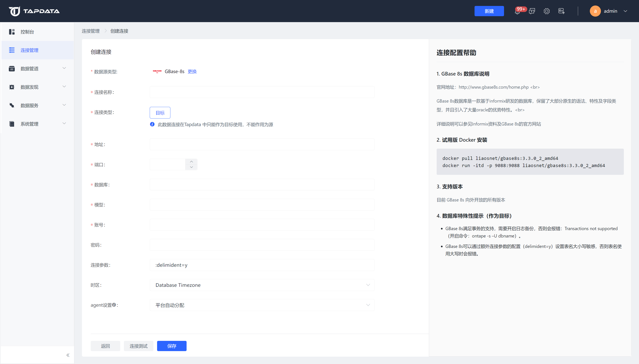This screenshot has width=639, height=364.
Task: Increase the port number with up arrow
Action: [x=191, y=162]
